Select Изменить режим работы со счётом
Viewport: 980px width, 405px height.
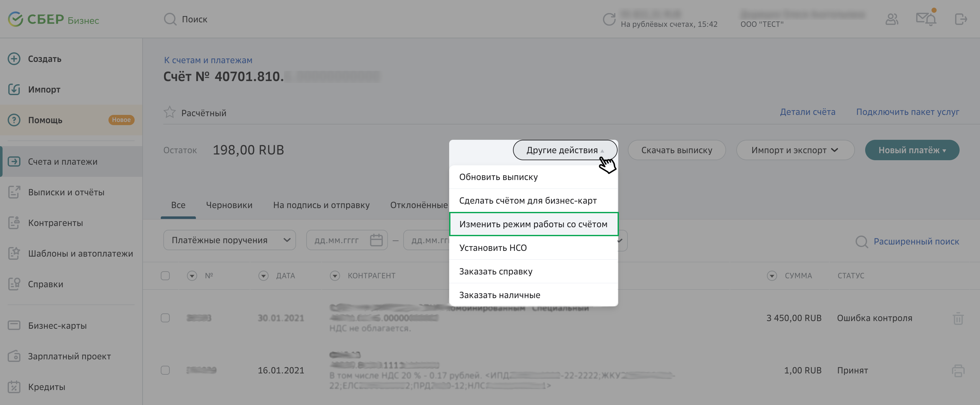533,224
